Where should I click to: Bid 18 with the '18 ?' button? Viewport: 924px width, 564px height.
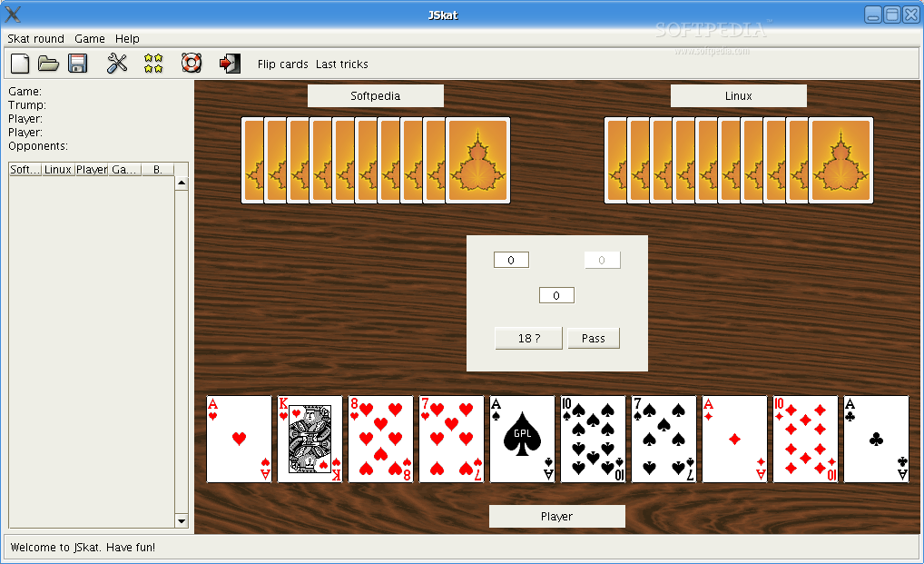[528, 338]
